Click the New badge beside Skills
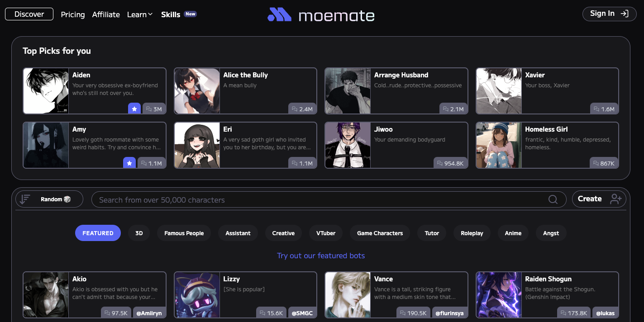 190,14
